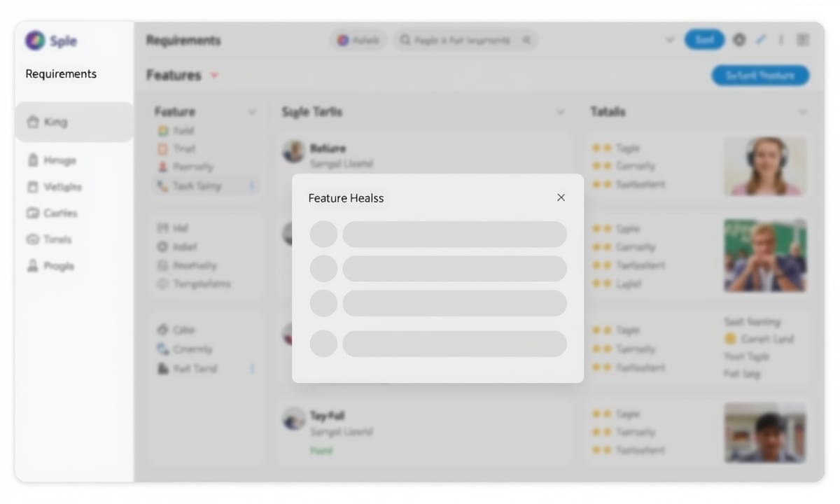Select the first placeholder row in Feature Healss dialog
The height and width of the screenshot is (504, 840).
click(438, 234)
